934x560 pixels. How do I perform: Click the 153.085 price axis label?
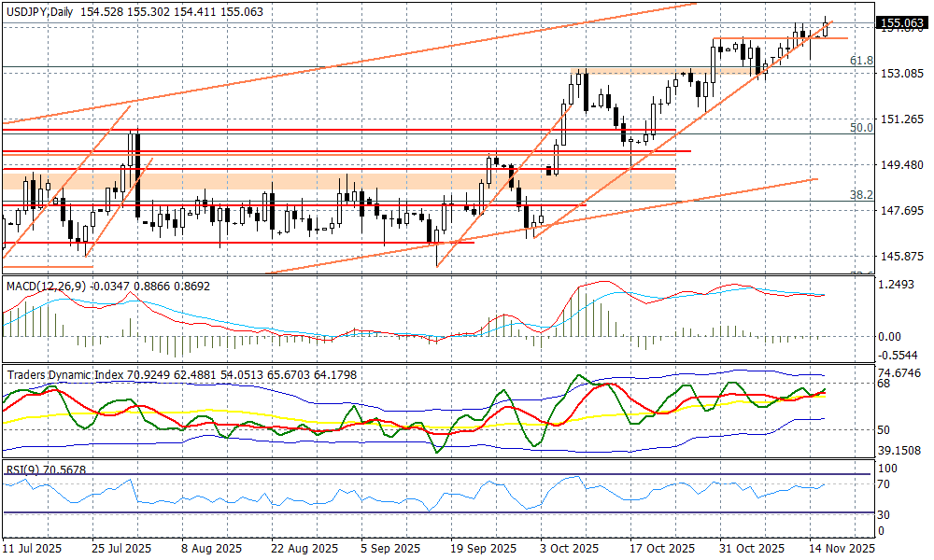[901, 74]
